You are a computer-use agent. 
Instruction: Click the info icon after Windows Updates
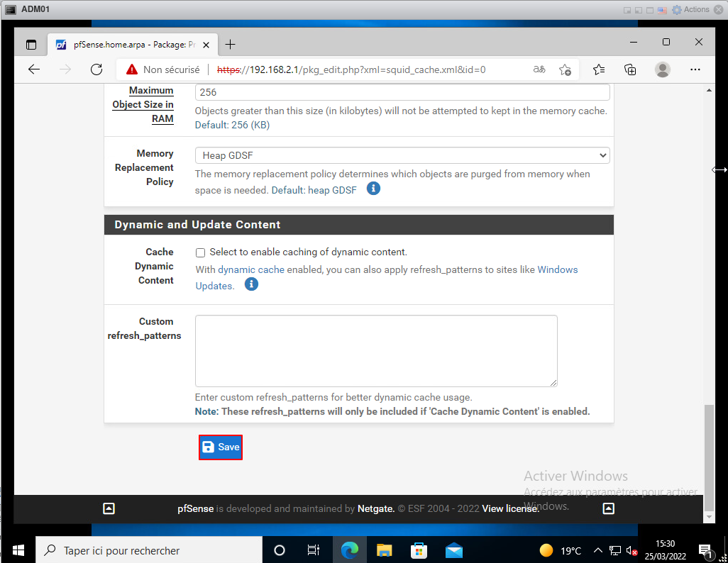(x=251, y=284)
